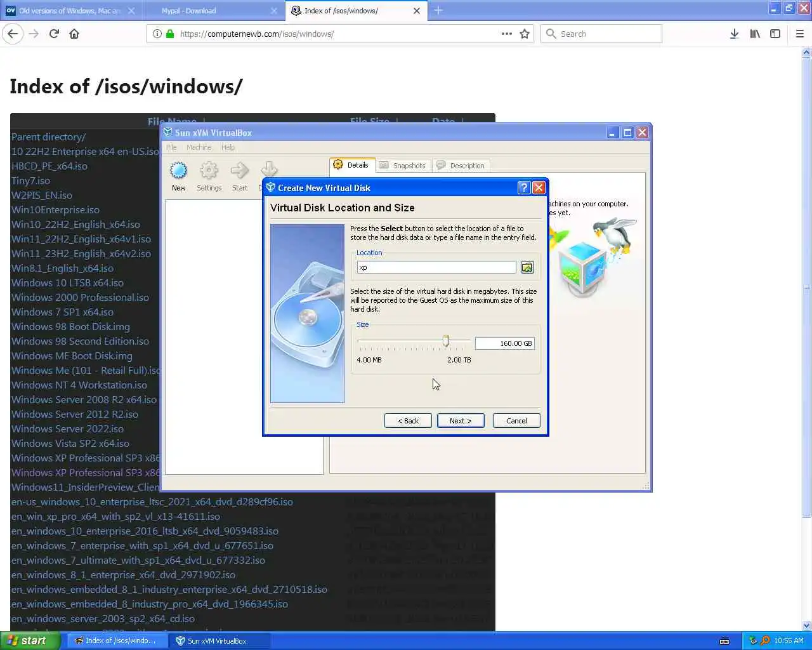Viewport: 812px width, 650px height.
Task: Open 'en_windows_7_ultimate_with_sp1_x64_dvd_u_677332.iso' link
Action: coord(138,560)
